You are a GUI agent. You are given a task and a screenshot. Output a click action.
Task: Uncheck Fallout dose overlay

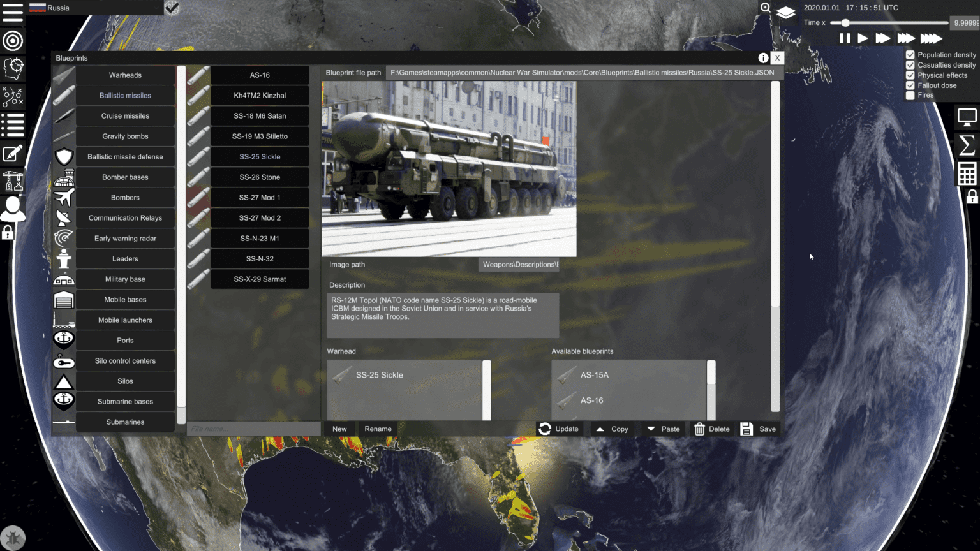pos(910,85)
